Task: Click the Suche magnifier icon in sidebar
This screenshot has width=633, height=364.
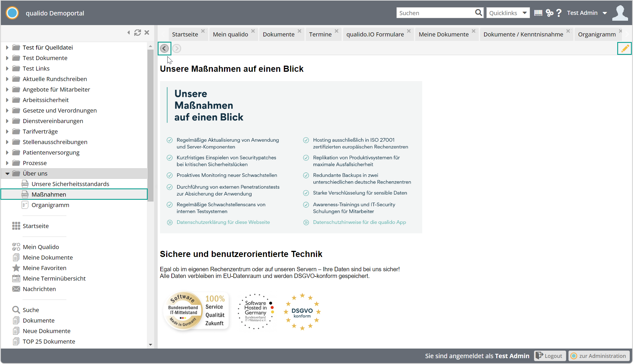Action: [x=16, y=310]
